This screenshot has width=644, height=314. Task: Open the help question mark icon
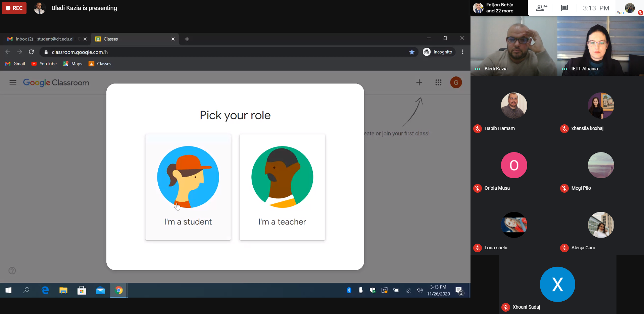12,271
